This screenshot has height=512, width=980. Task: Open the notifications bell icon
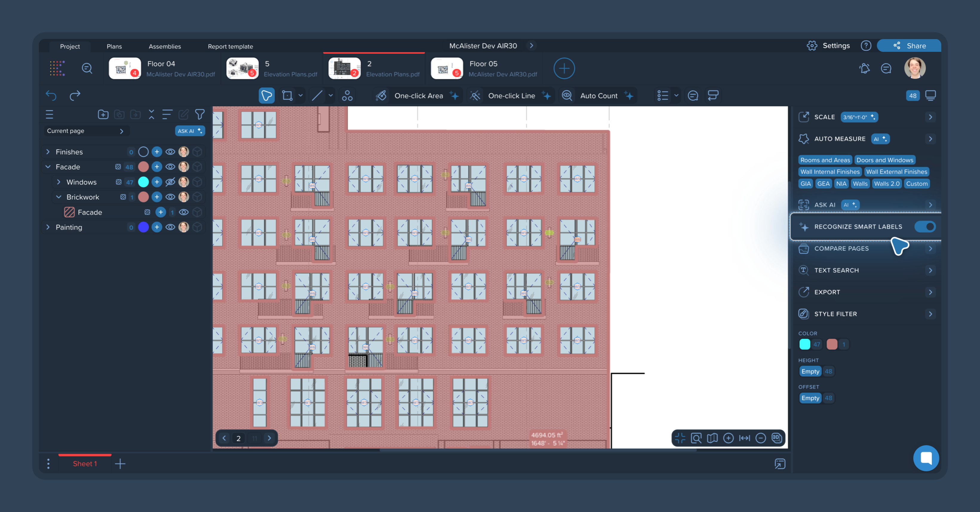click(x=864, y=68)
